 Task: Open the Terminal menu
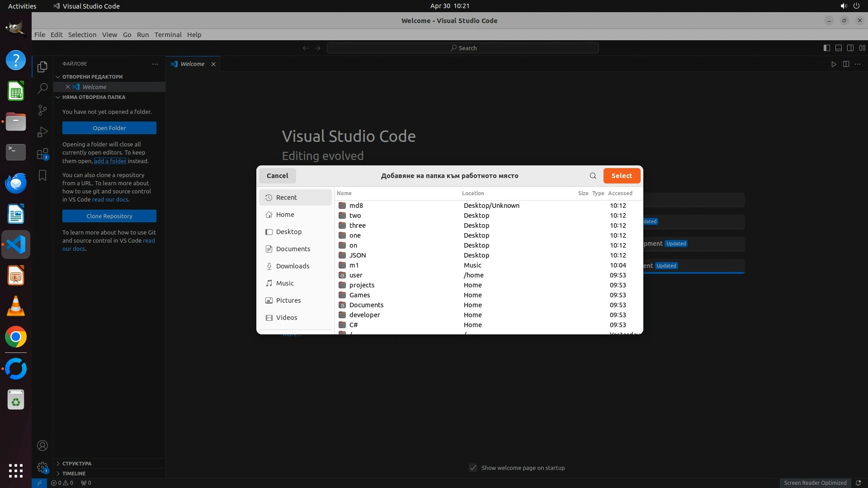(x=168, y=35)
